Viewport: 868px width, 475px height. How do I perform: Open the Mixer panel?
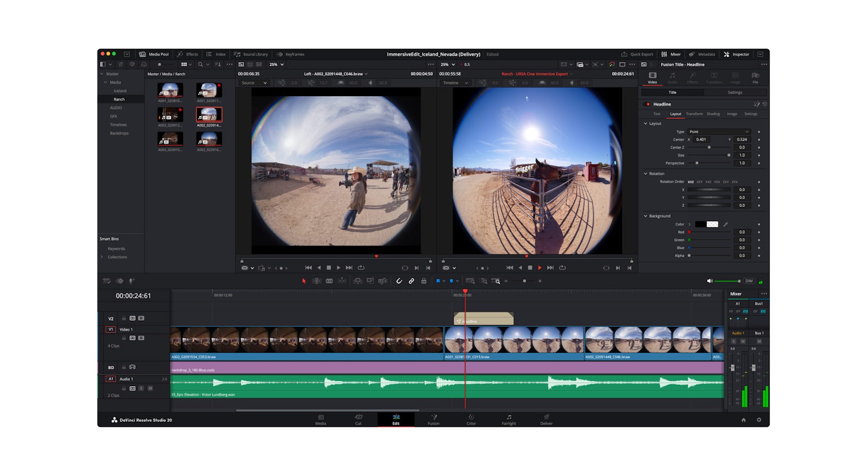click(x=672, y=54)
